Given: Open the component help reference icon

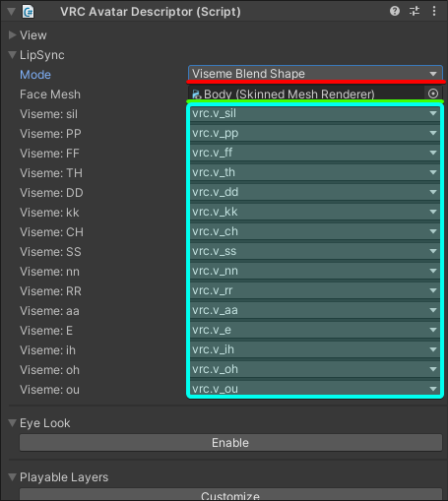Looking at the screenshot, I should pos(395,11).
